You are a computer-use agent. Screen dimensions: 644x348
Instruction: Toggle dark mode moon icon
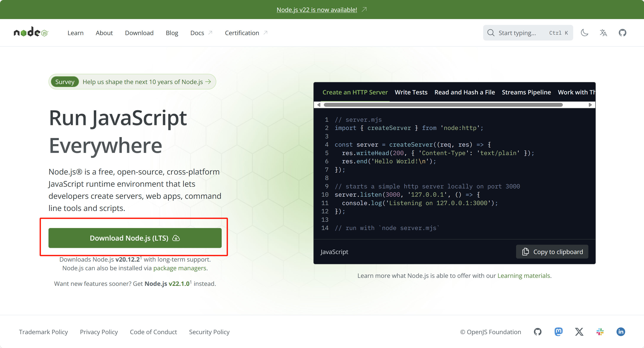tap(584, 32)
